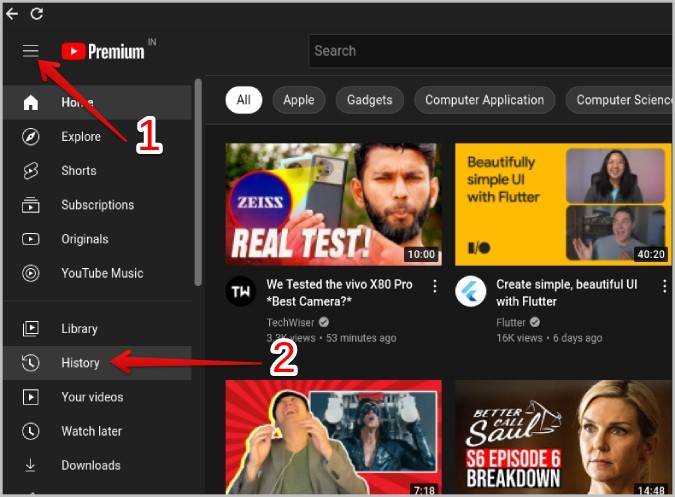Click the Shorts icon in sidebar

coord(31,171)
